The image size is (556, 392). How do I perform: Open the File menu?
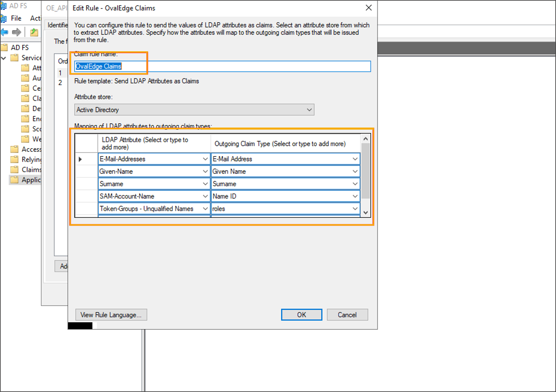pos(16,18)
